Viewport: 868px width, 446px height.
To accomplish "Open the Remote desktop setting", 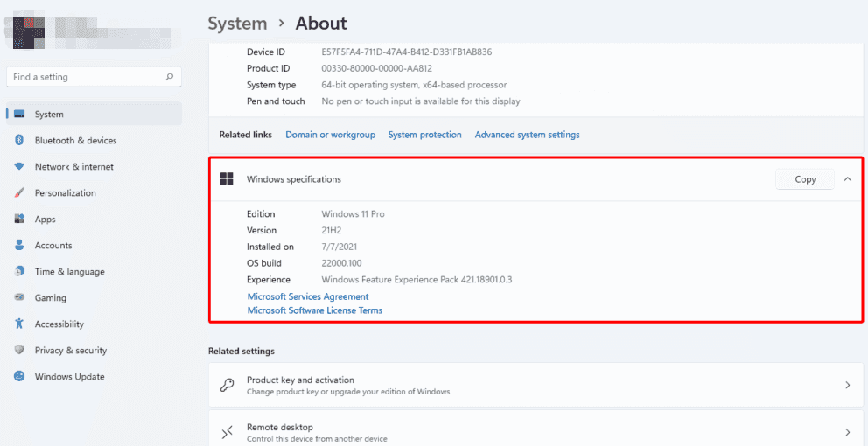I will [x=535, y=429].
